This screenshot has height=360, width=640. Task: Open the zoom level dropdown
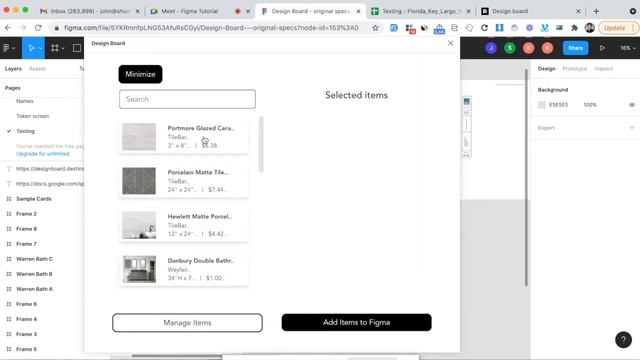[x=628, y=48]
